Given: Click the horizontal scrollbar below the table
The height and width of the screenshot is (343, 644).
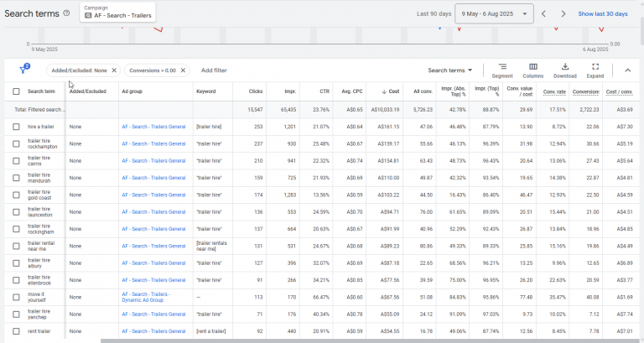Looking at the screenshot, I should [x=370, y=341].
